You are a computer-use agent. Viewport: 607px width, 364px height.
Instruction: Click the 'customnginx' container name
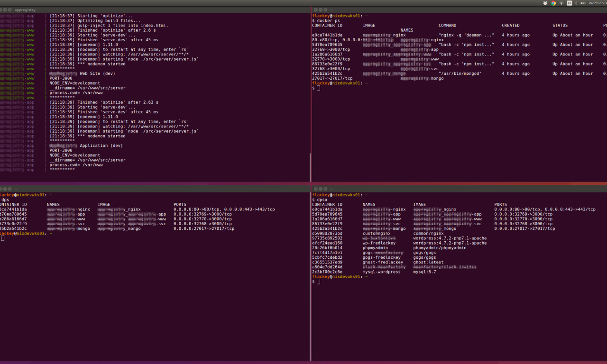coord(377,234)
